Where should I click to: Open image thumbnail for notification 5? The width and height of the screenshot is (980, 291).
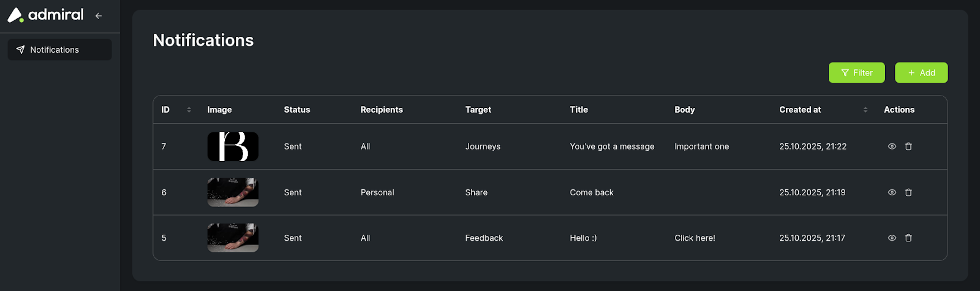tap(233, 238)
